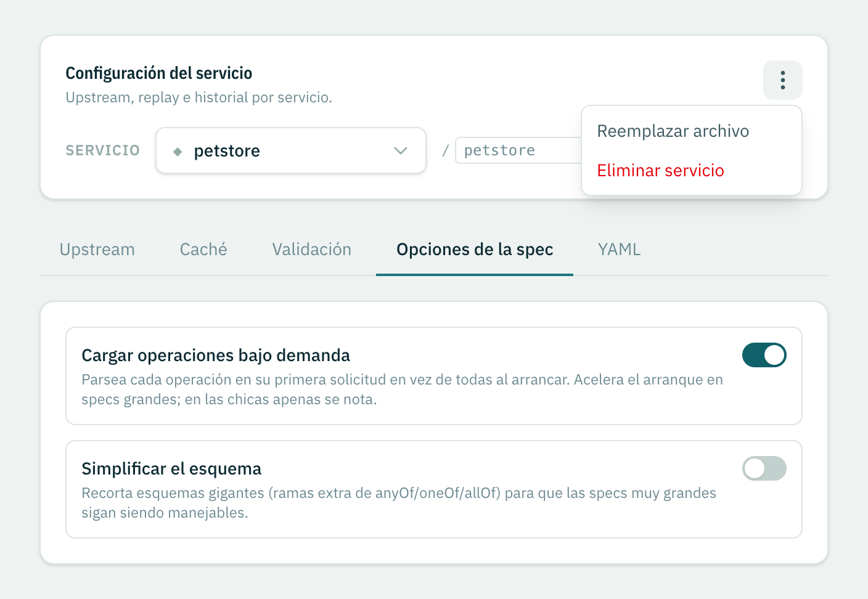Click the description starting "Recorta esquemas gigantes"
The width and height of the screenshot is (868, 599).
399,503
